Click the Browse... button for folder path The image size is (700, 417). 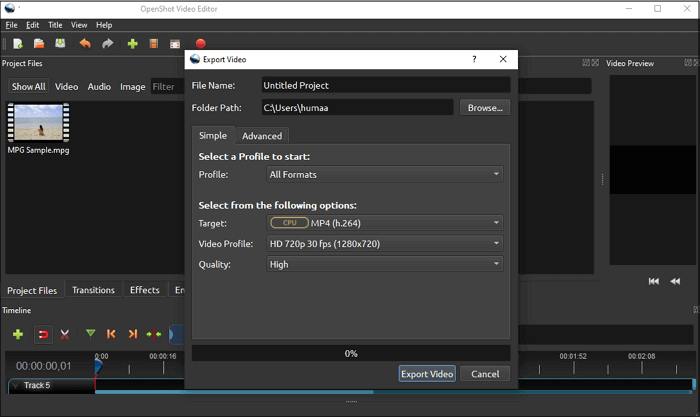(485, 107)
